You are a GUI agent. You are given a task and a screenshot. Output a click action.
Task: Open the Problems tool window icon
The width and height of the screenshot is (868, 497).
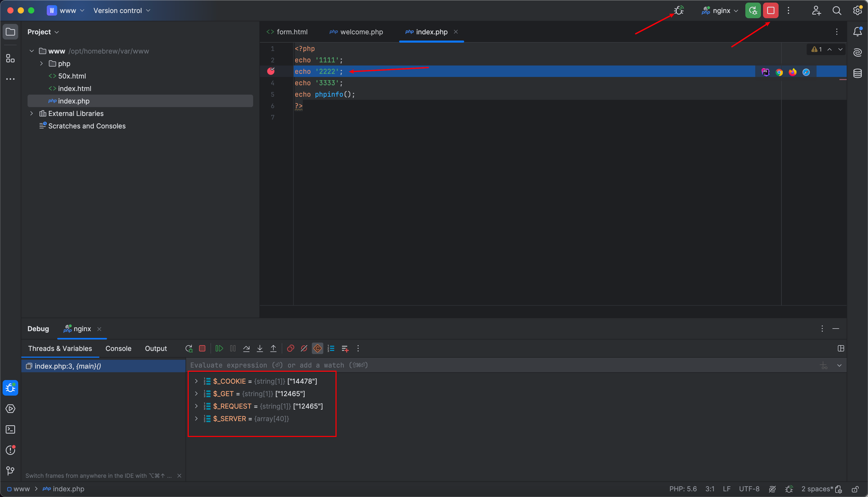pos(10,450)
